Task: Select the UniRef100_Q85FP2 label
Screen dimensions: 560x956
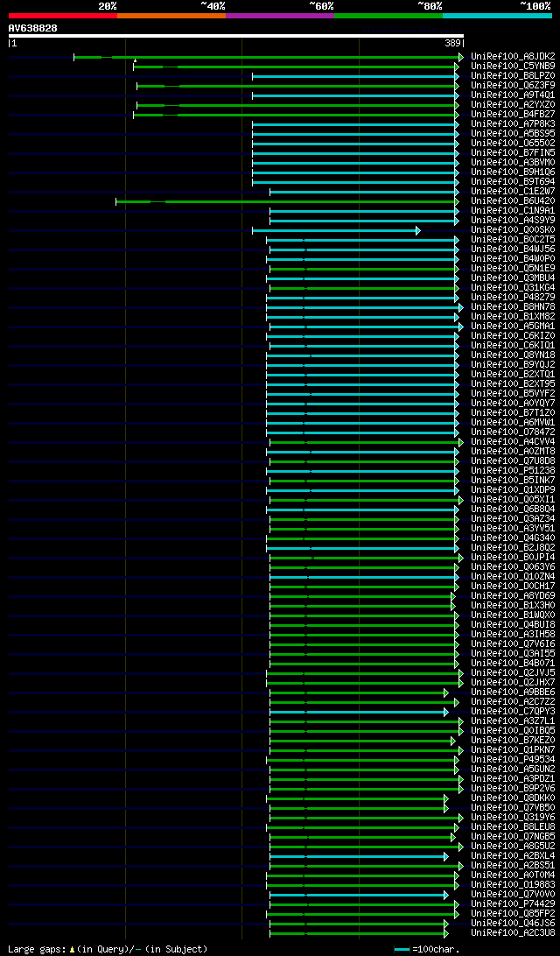Action: 513,914
